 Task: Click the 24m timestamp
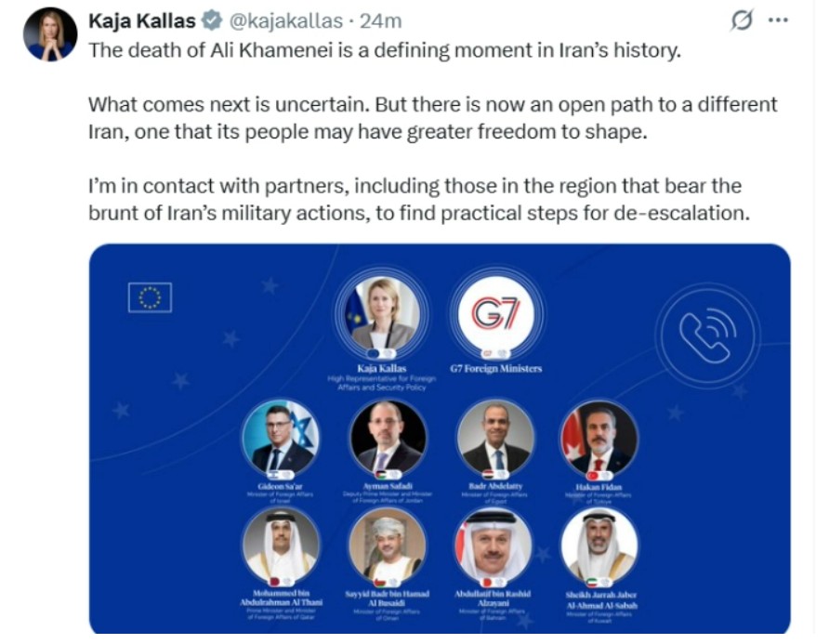(x=381, y=21)
